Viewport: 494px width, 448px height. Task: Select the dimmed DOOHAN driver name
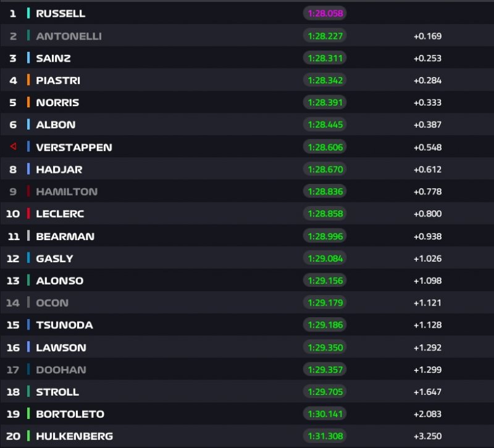(61, 370)
